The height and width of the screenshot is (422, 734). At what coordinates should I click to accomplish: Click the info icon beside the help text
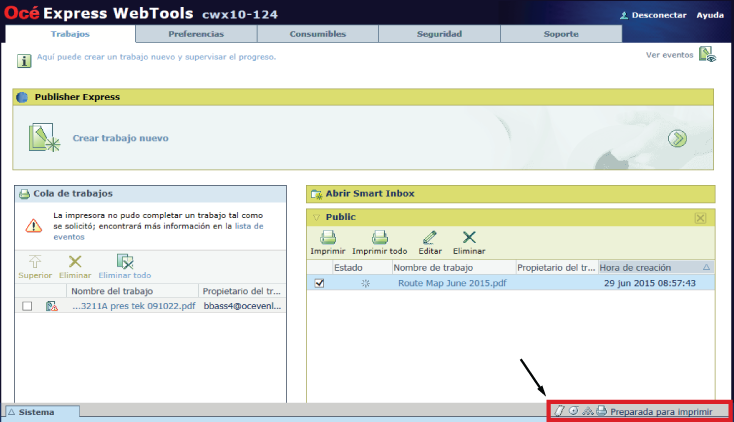pos(24,60)
